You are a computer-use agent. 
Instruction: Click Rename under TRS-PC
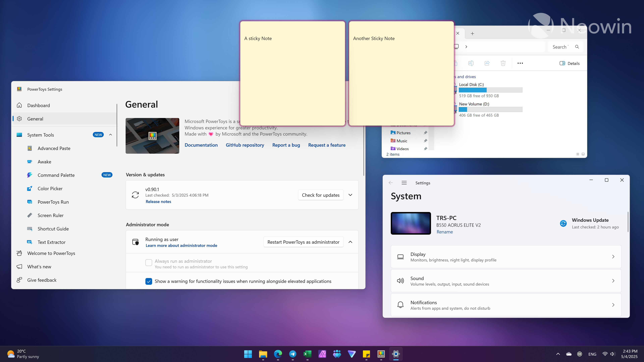click(x=445, y=232)
